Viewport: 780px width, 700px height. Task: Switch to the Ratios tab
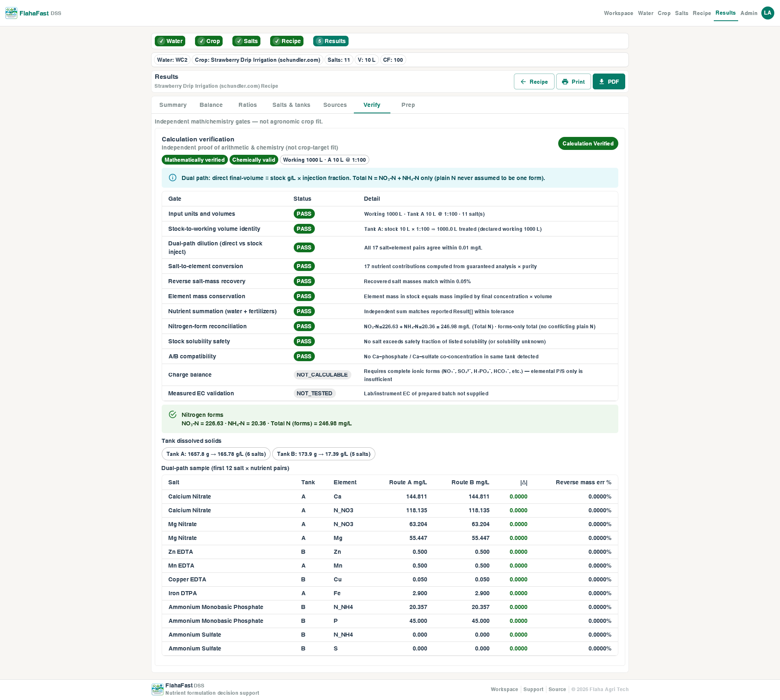[x=247, y=105]
